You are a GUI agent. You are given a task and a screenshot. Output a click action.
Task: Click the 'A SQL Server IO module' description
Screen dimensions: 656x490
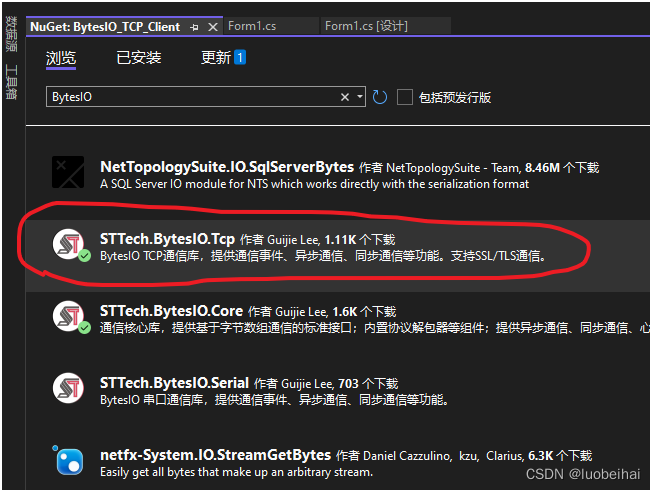[314, 184]
